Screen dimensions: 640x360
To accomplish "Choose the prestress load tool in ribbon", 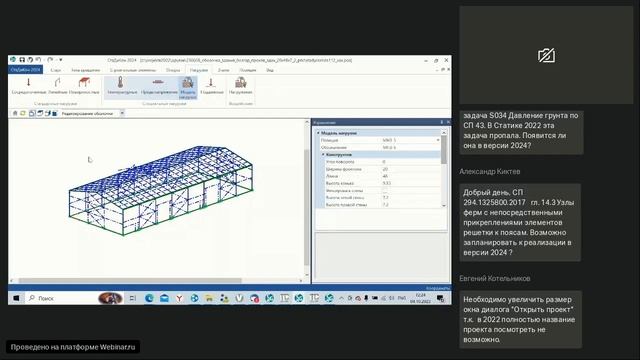I will (159, 86).
